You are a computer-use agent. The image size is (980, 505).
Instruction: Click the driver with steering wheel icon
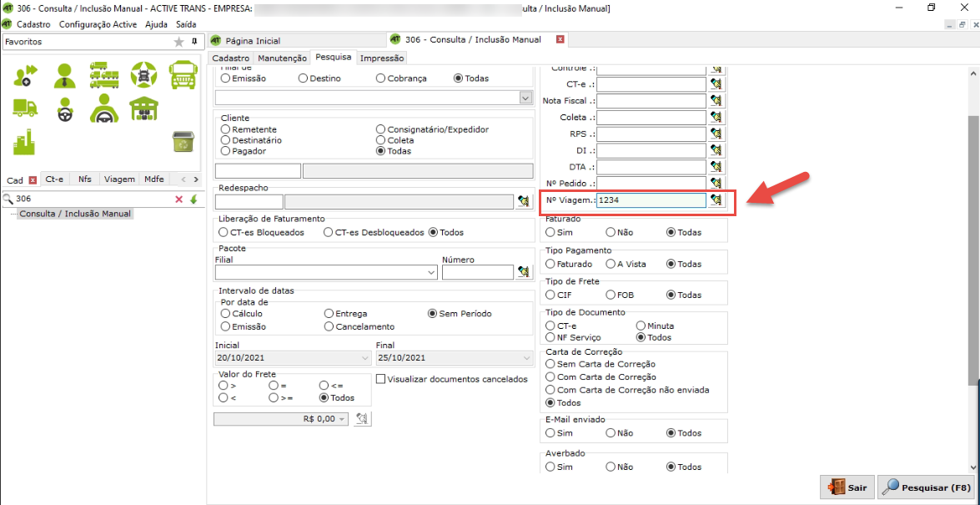tap(64, 109)
